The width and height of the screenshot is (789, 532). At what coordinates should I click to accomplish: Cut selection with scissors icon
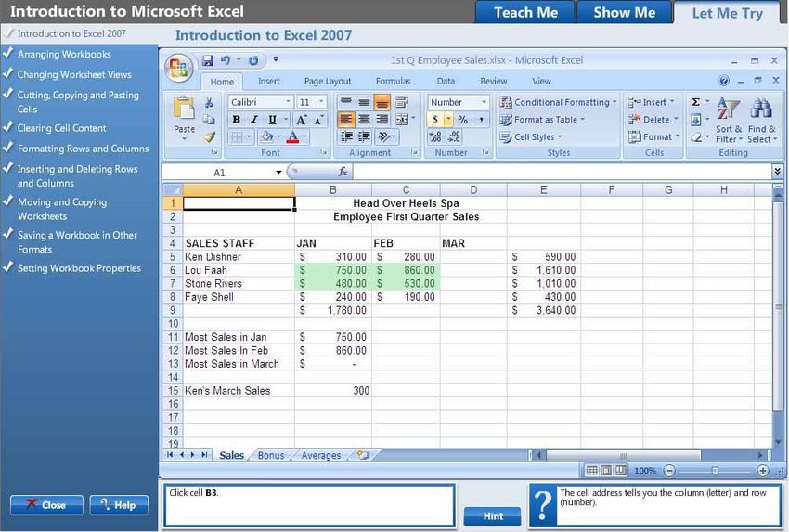[x=209, y=103]
